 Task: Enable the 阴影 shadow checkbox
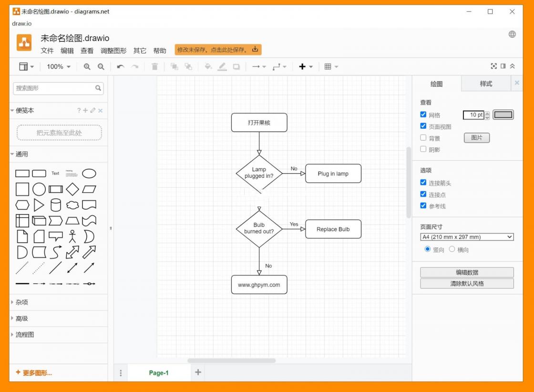[x=423, y=149]
